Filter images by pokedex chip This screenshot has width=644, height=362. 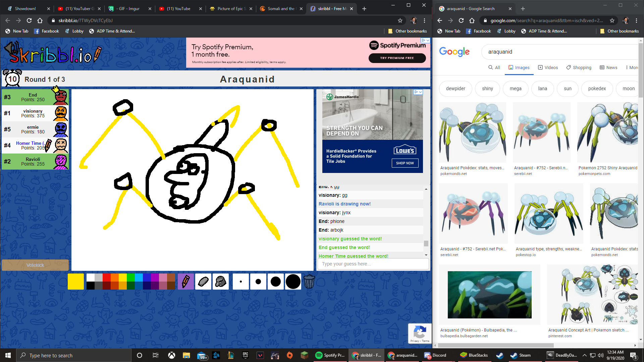pos(597,88)
